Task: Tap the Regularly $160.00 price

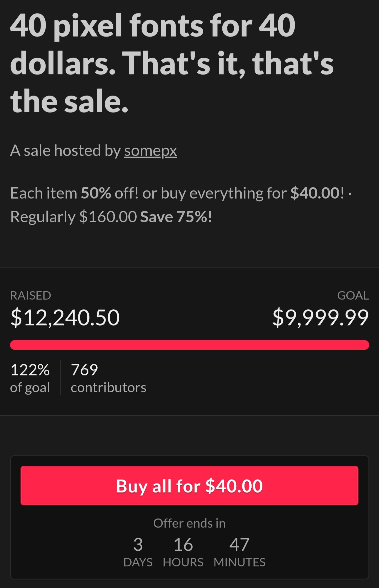Action: tap(73, 217)
